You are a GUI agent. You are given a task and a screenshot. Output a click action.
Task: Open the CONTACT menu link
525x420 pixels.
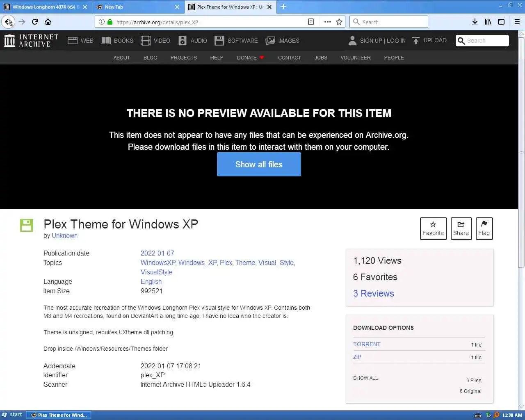(290, 58)
